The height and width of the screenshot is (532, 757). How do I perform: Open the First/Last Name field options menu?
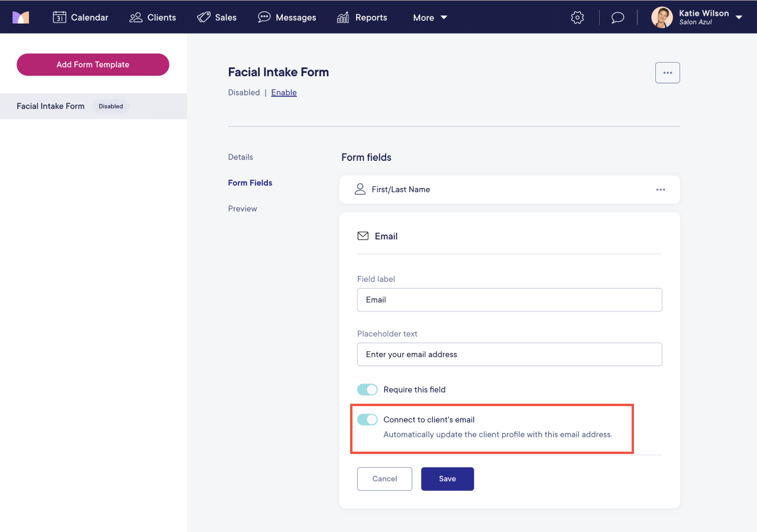click(x=661, y=189)
